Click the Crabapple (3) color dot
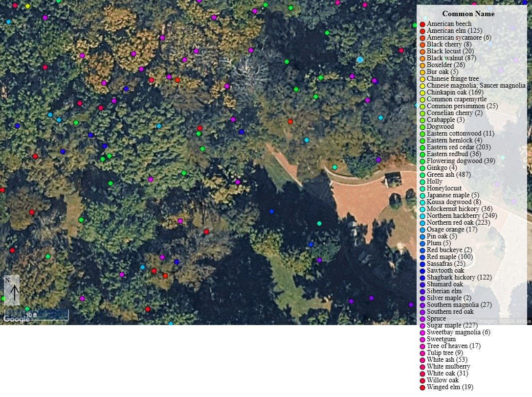The width and height of the screenshot is (532, 397). tap(422, 120)
